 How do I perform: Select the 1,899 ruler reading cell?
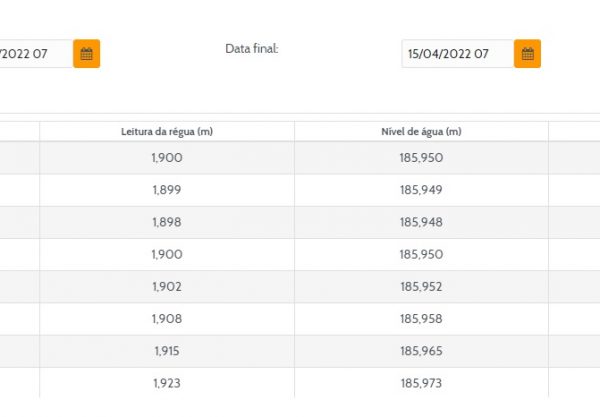167,190
